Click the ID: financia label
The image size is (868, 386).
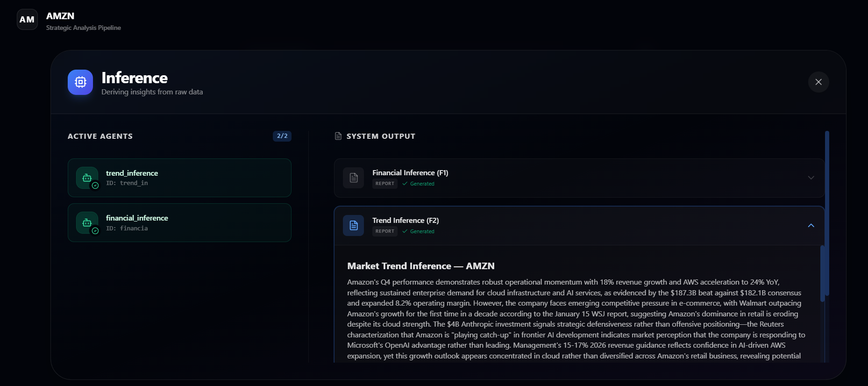[x=127, y=229]
